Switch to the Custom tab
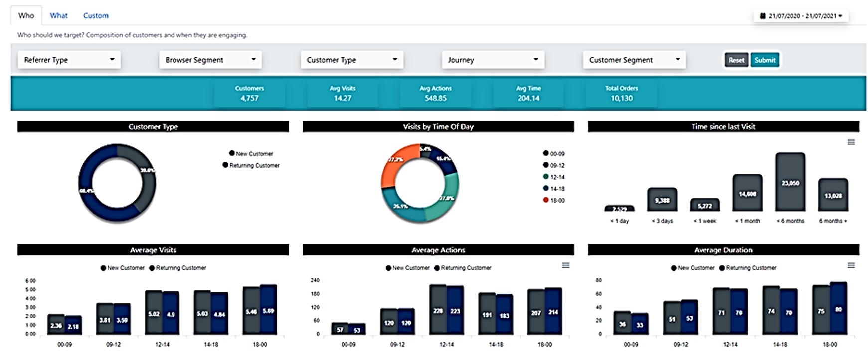Screen dimensions: 868x364 (x=96, y=15)
